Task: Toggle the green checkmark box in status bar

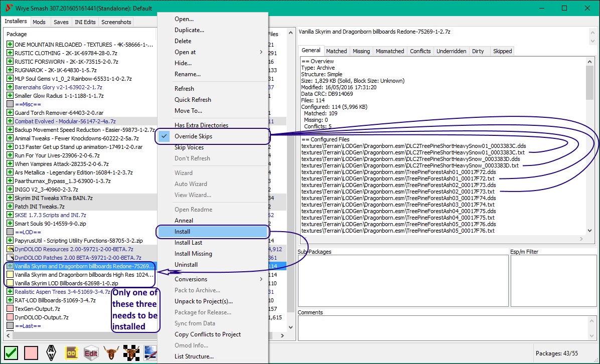Action: pyautogui.click(x=11, y=352)
